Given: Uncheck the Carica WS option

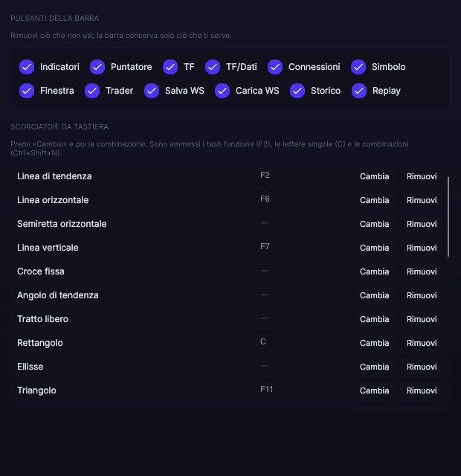Looking at the screenshot, I should coord(222,91).
